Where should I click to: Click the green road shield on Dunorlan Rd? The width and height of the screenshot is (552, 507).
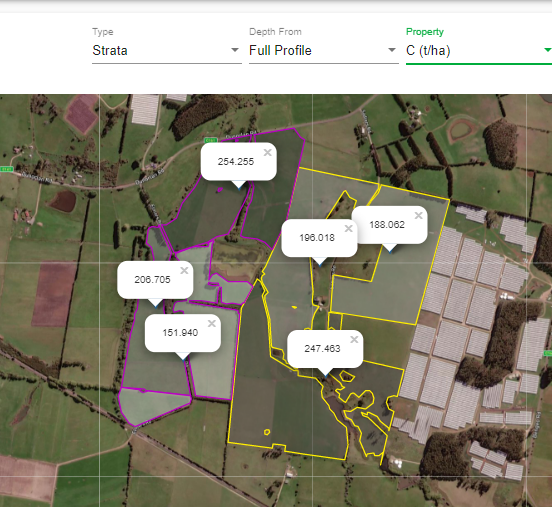pos(211,140)
